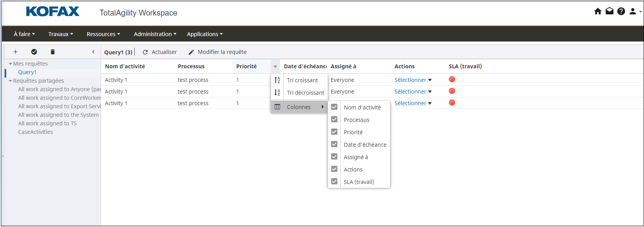Open the Administration menu
644x227 pixels.
tap(155, 34)
